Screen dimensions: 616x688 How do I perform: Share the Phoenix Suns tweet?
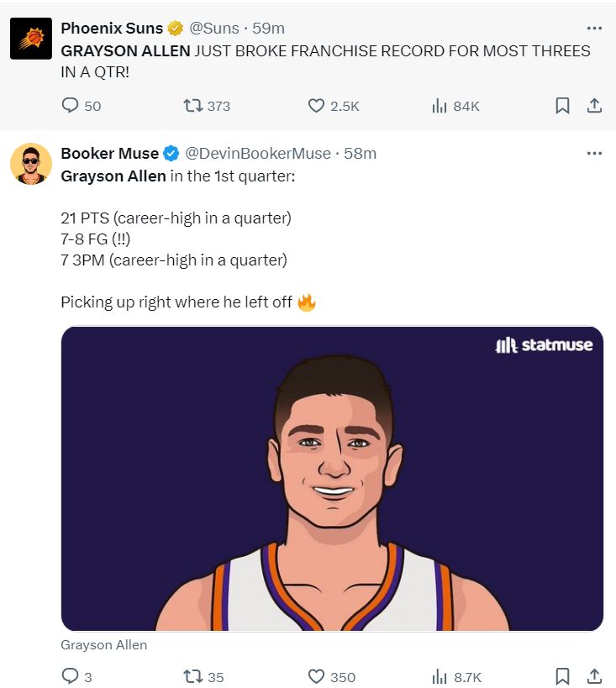point(593,106)
